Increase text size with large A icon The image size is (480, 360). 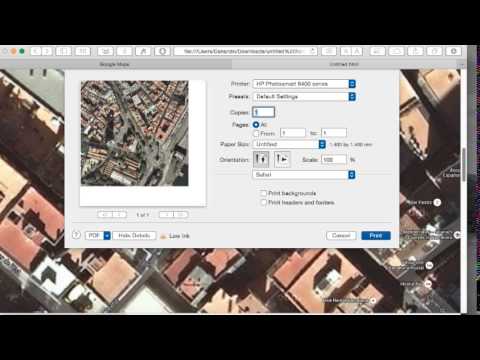click(x=357, y=51)
